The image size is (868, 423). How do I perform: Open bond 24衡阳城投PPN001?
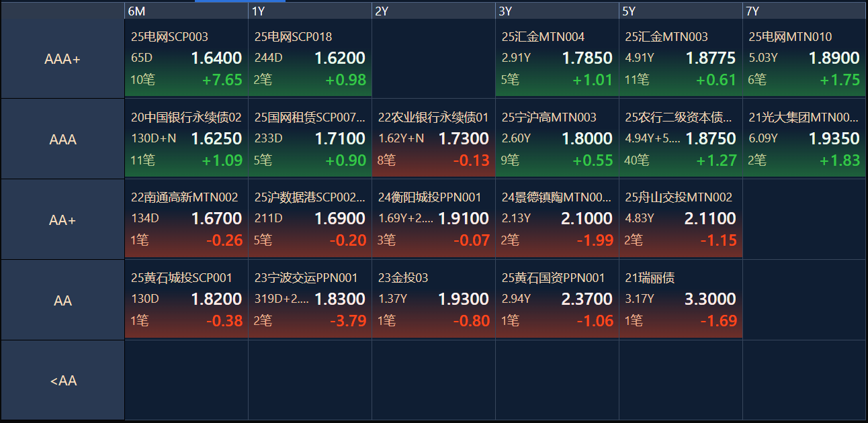click(429, 197)
